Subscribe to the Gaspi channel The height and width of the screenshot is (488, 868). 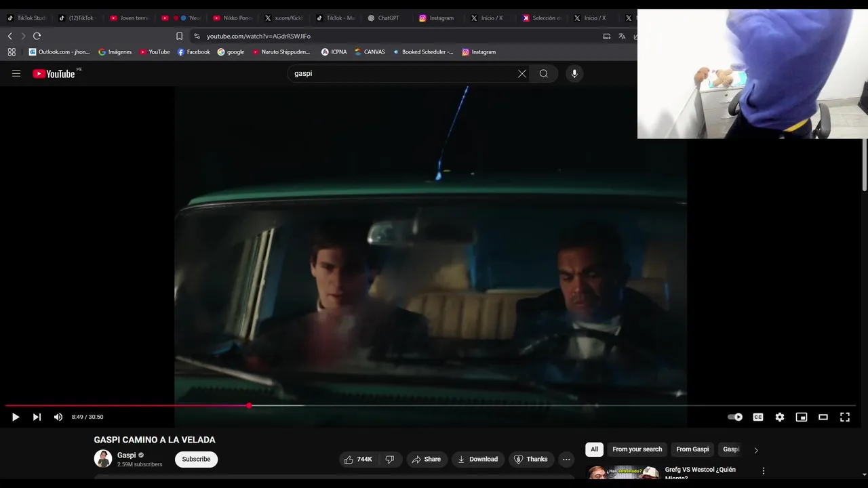click(196, 459)
